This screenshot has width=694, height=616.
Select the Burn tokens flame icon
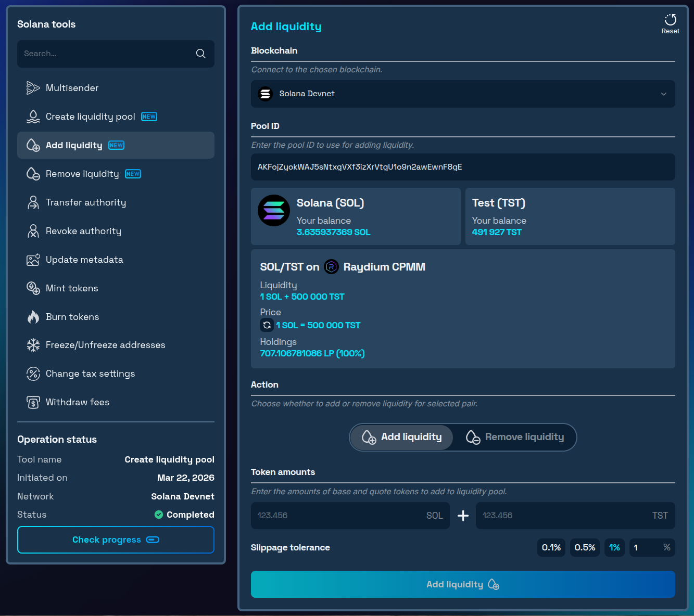[x=33, y=316]
